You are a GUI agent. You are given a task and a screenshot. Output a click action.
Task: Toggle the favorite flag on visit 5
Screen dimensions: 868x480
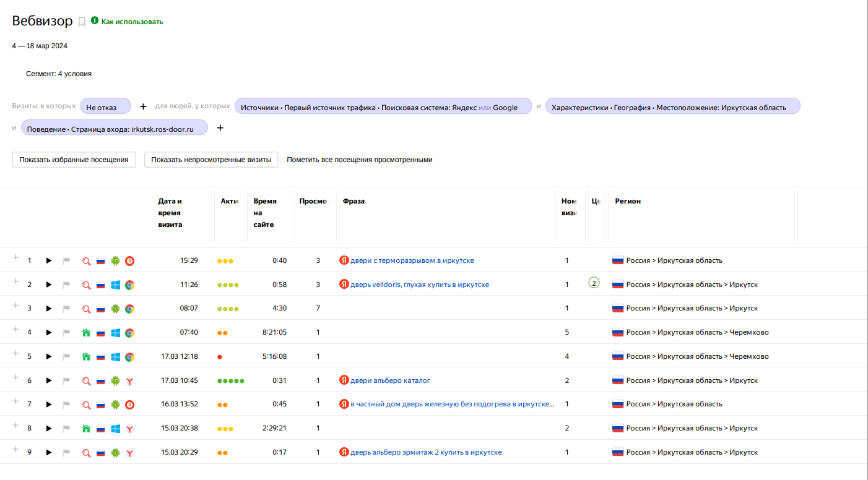pos(66,357)
